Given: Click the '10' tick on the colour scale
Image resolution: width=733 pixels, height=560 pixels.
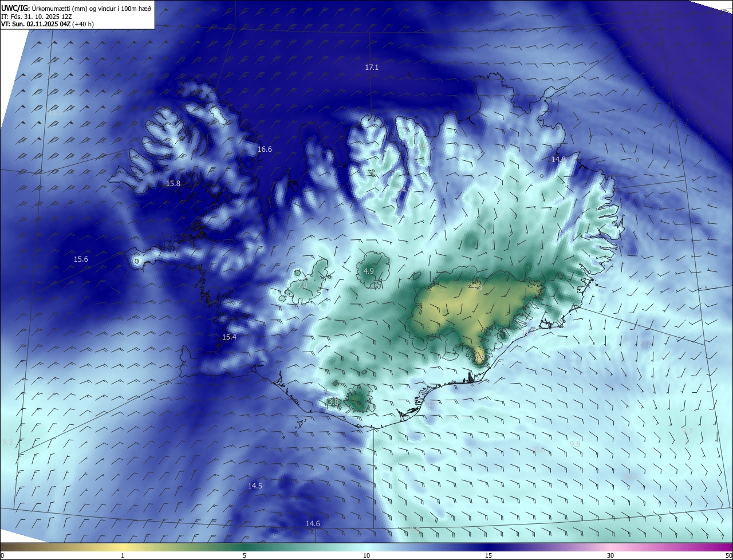Looking at the screenshot, I should [x=366, y=555].
